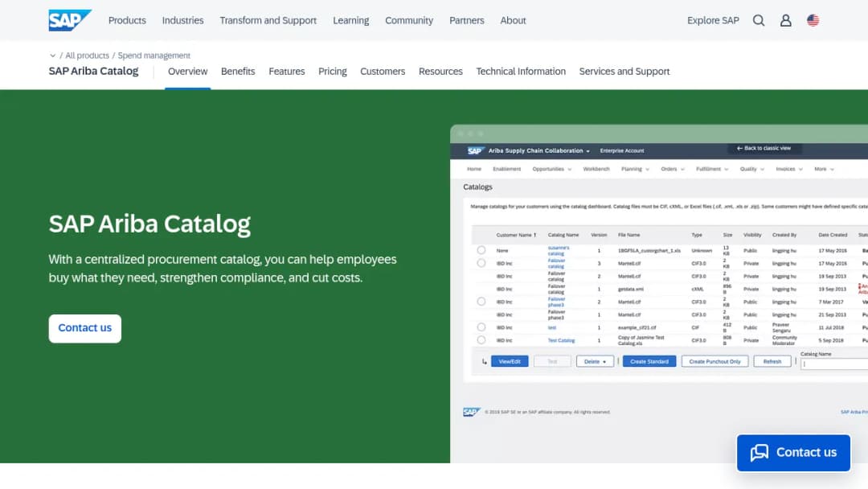Switch to Services and Support tab

point(624,72)
